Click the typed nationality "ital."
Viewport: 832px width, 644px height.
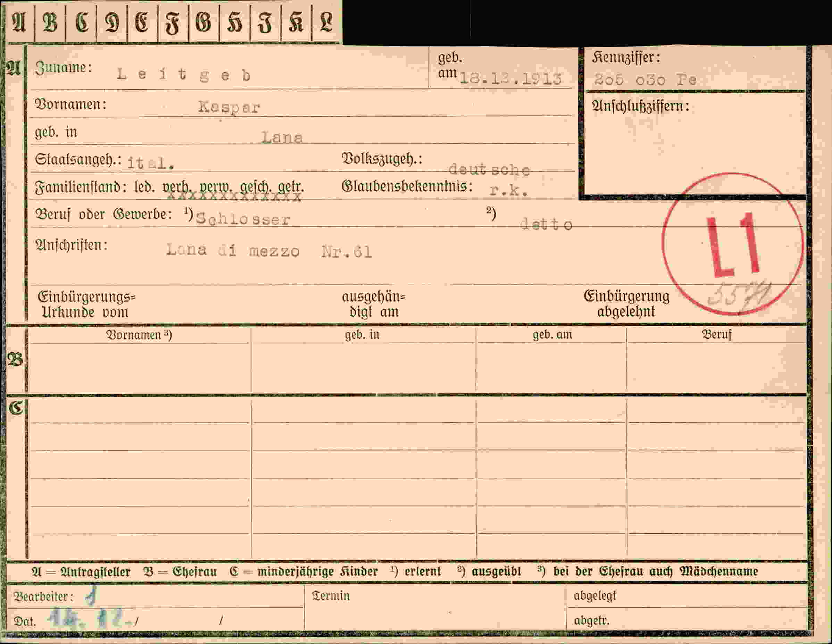coord(150,164)
